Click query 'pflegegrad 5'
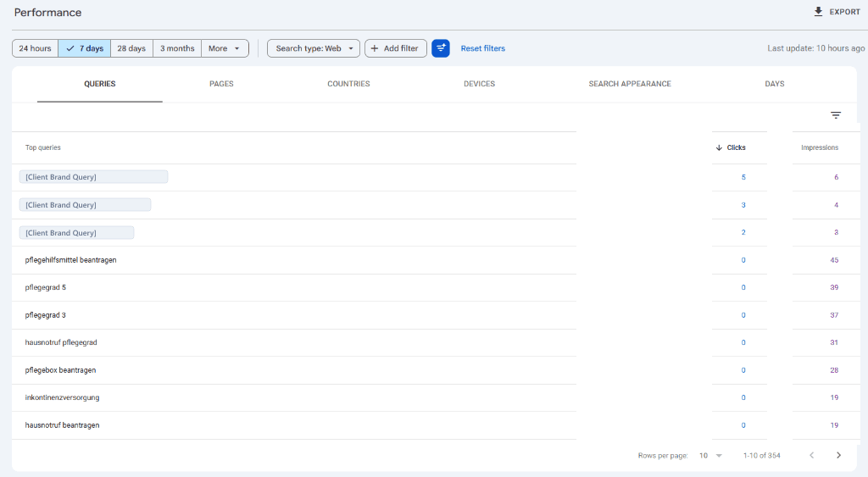 click(x=46, y=288)
